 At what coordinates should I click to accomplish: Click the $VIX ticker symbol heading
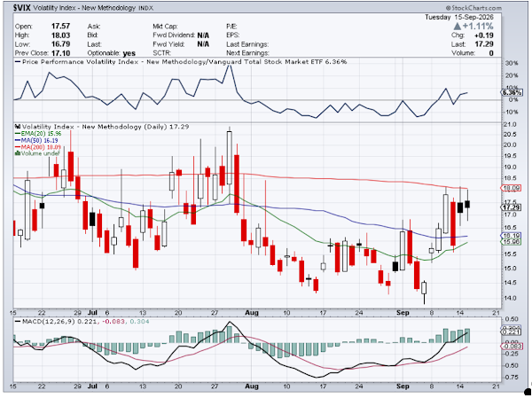[x=22, y=8]
